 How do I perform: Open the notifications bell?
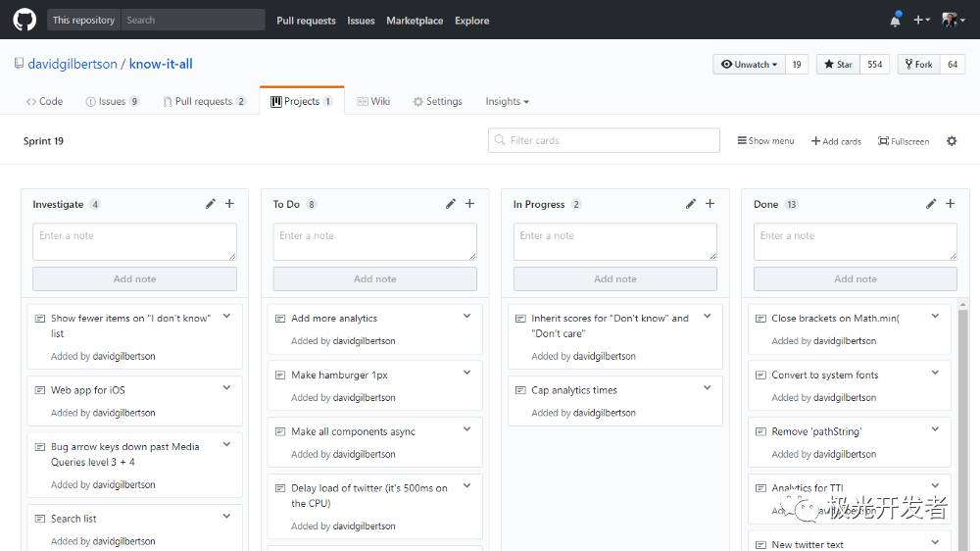tap(895, 20)
